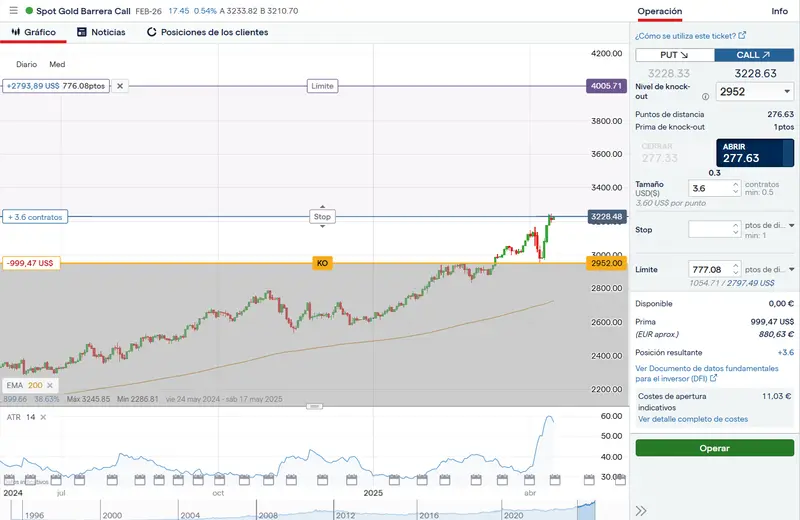800x520 pixels.
Task: Expand the Stop units dropdown
Action: [792, 225]
